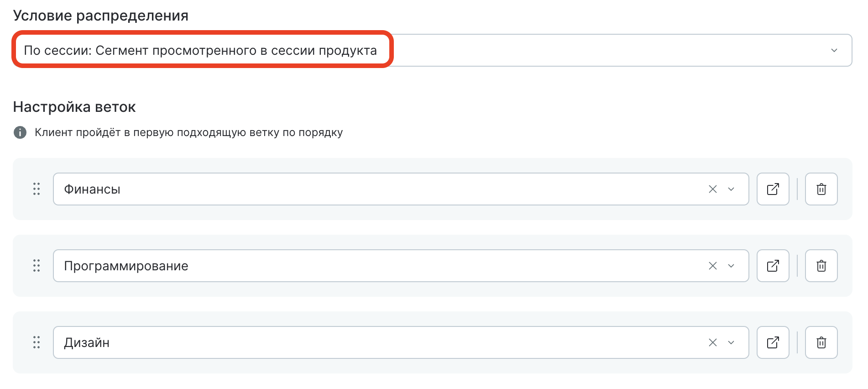Click the Дизайн segment field
The width and height of the screenshot is (868, 389).
365,342
